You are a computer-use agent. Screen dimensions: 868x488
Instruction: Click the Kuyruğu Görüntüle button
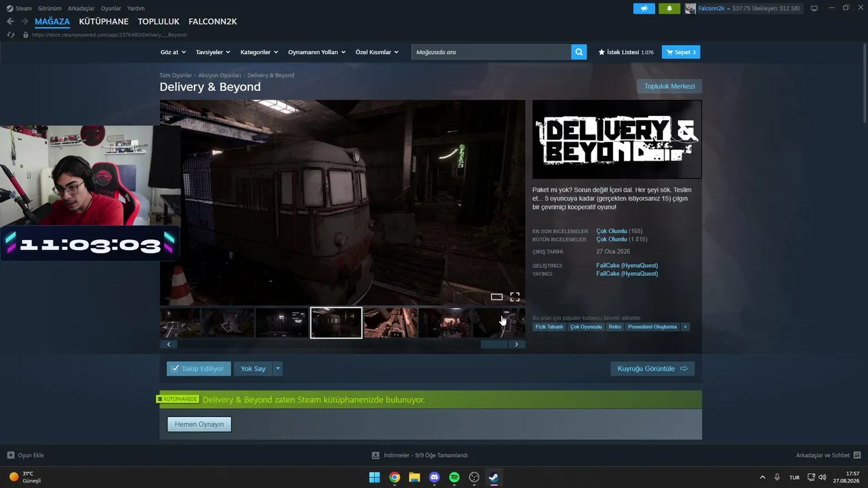652,369
